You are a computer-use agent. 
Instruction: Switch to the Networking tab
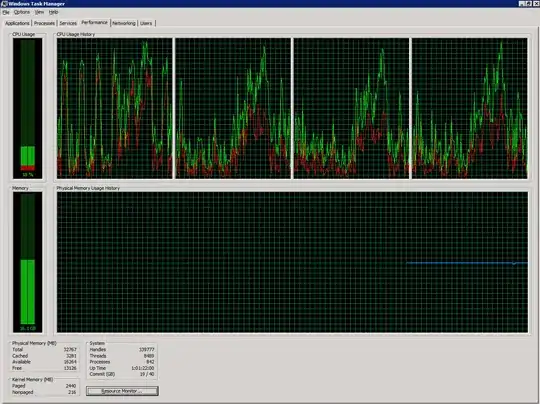124,23
